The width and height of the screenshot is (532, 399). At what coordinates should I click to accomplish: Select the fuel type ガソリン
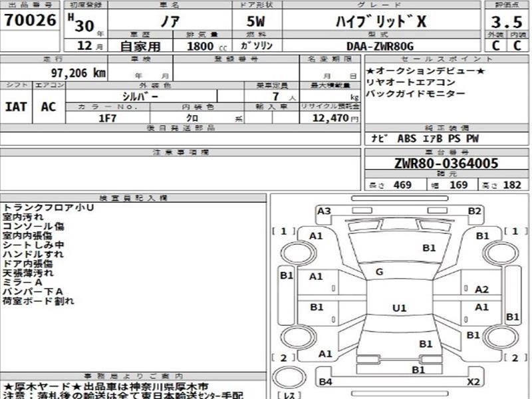coord(257,45)
